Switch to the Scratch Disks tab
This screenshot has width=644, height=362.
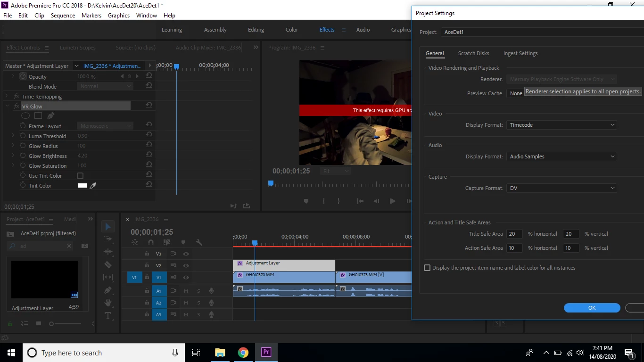click(x=473, y=53)
